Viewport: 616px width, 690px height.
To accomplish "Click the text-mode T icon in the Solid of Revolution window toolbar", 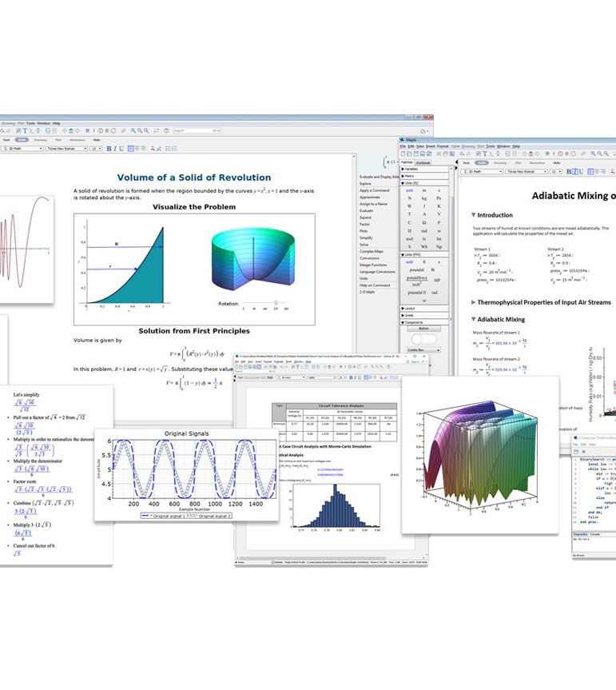I will [25, 130].
